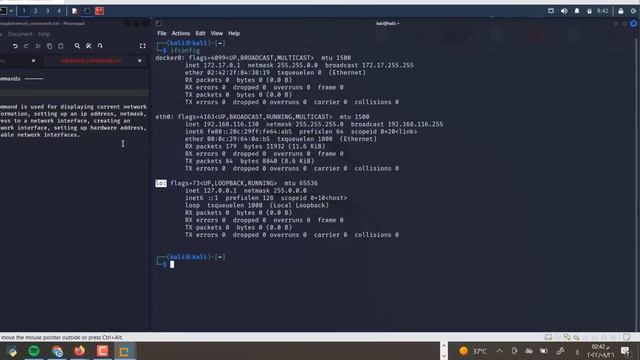The height and width of the screenshot is (360, 640).
Task: Click the volume speaker icon in Kali panel
Action: 564,11
